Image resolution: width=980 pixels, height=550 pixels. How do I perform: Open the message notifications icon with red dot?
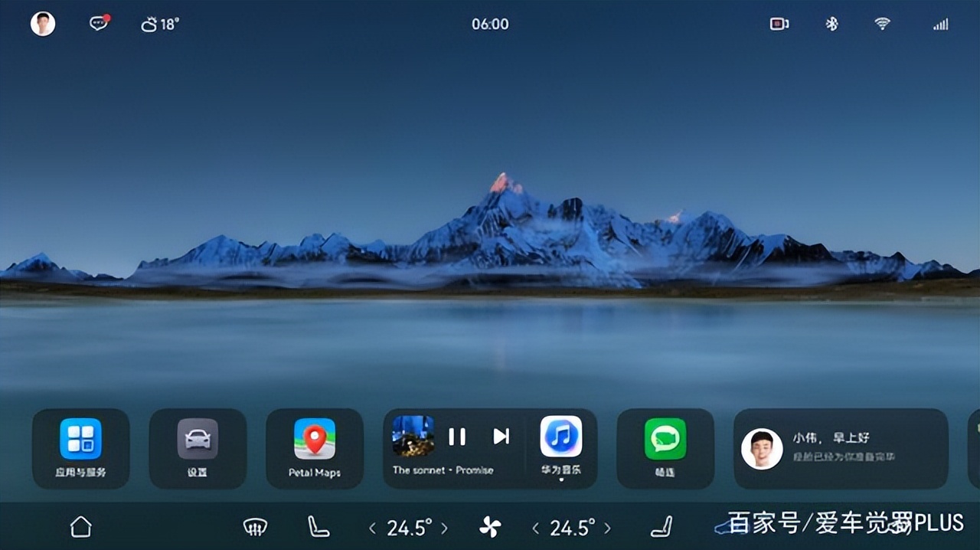click(100, 23)
